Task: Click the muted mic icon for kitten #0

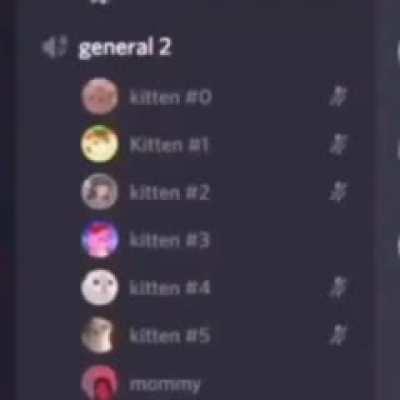Action: [x=338, y=96]
